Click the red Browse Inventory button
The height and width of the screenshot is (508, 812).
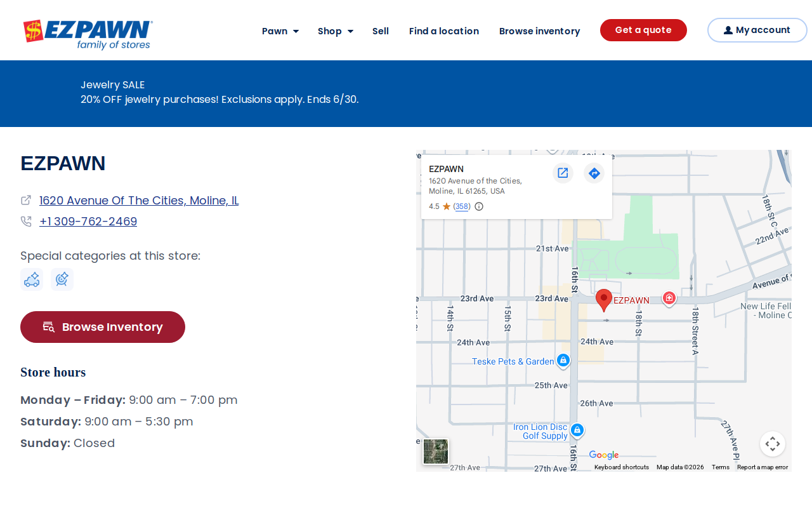pos(103,327)
